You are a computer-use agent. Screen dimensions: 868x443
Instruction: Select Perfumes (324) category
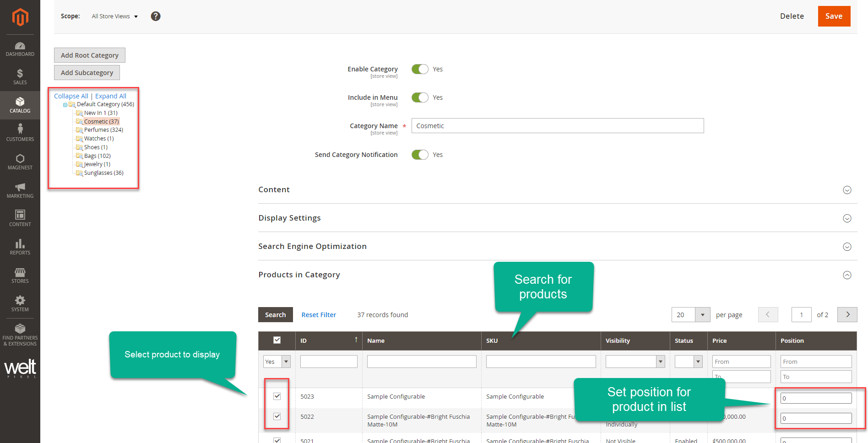[x=103, y=130]
